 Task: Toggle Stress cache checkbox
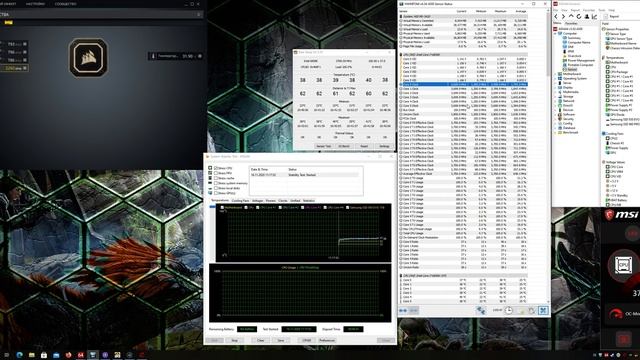coord(216,178)
